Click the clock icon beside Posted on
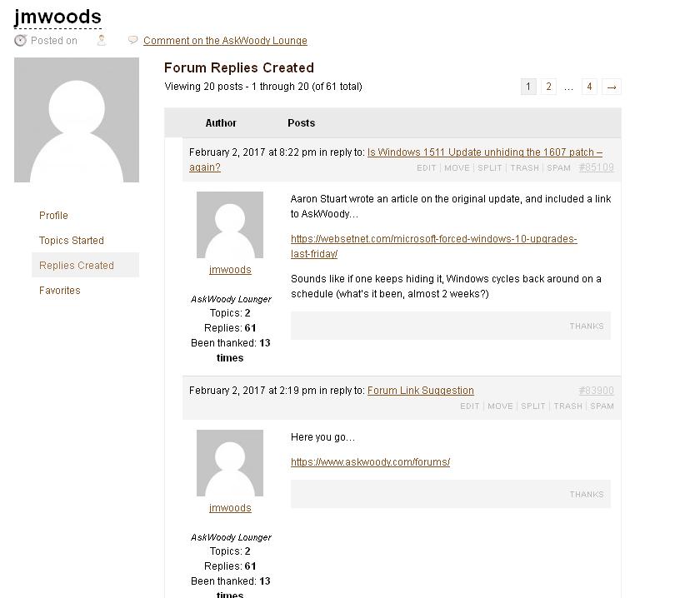This screenshot has height=598, width=700. pos(20,40)
